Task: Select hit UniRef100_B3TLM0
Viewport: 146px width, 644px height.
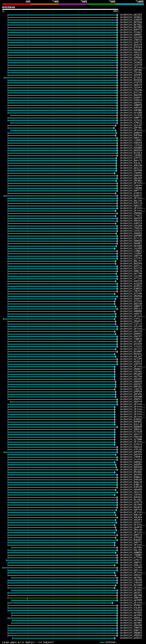Action: 131,93
